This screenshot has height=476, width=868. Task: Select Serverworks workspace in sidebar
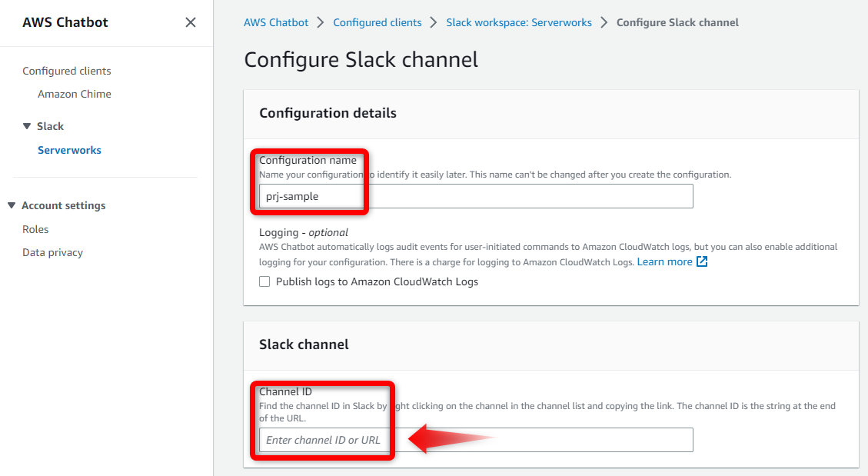pos(69,150)
